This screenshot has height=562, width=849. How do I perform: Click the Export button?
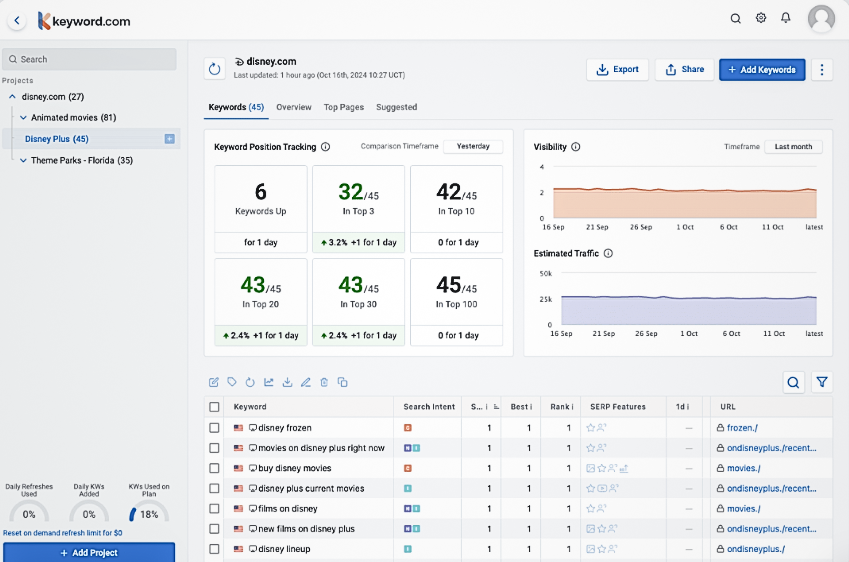617,69
